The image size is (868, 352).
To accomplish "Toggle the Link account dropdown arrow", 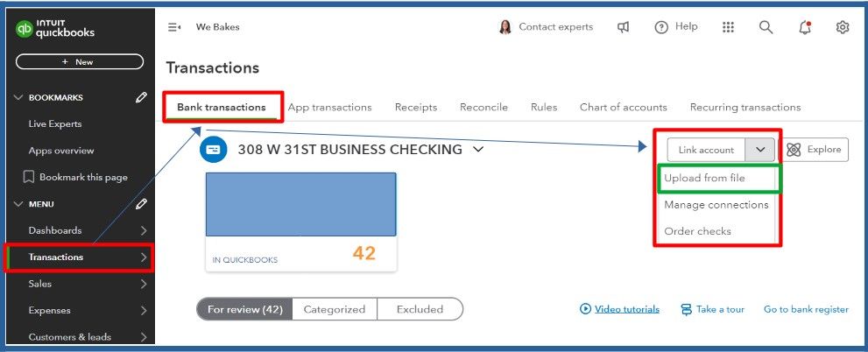I will (760, 150).
